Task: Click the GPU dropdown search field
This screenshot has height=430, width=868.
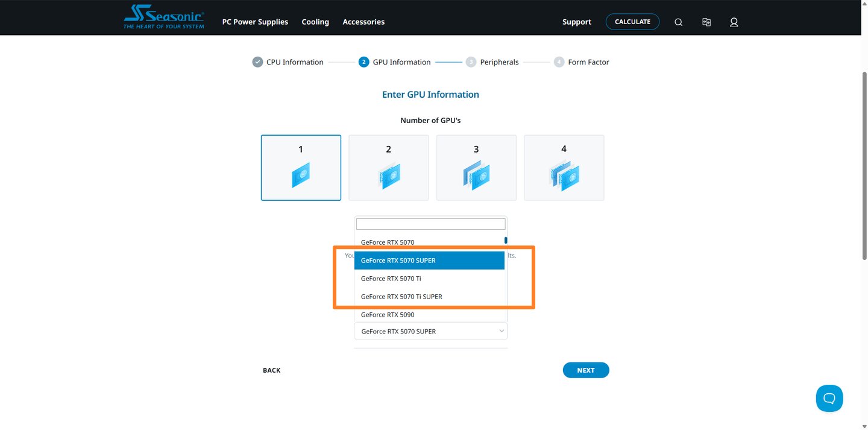Action: point(430,224)
